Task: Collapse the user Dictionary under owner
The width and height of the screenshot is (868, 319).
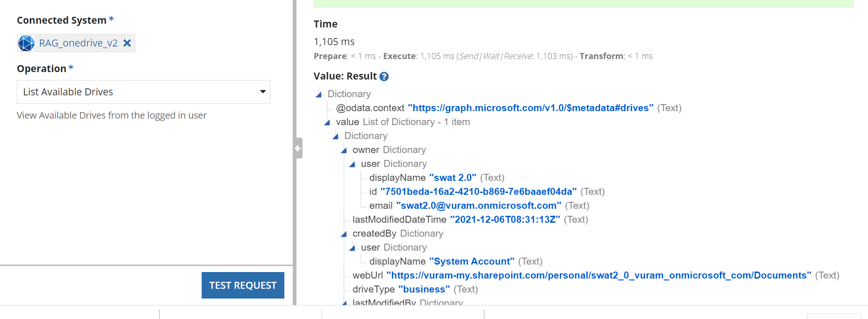Action: (352, 164)
